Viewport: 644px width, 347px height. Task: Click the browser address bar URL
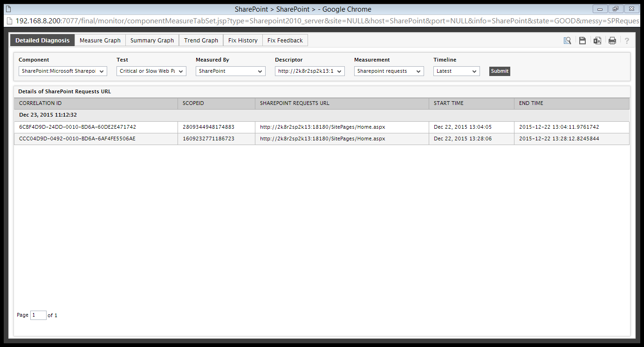(x=326, y=21)
